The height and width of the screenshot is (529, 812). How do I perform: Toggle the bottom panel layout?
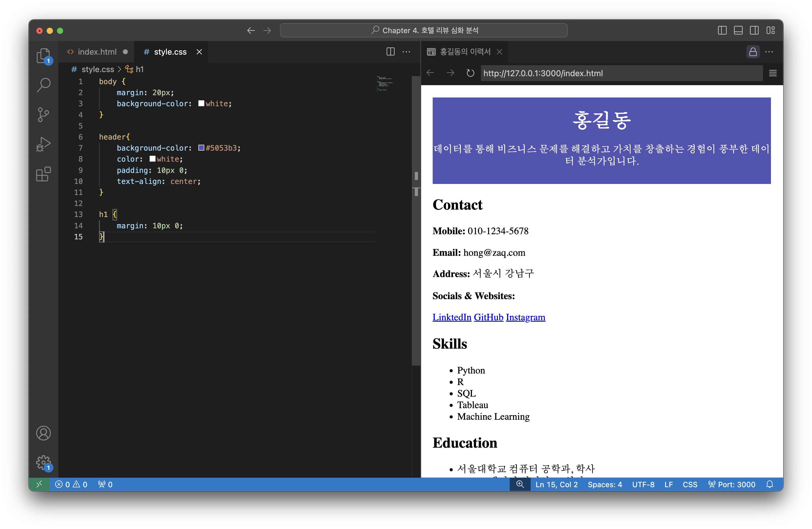tap(738, 30)
